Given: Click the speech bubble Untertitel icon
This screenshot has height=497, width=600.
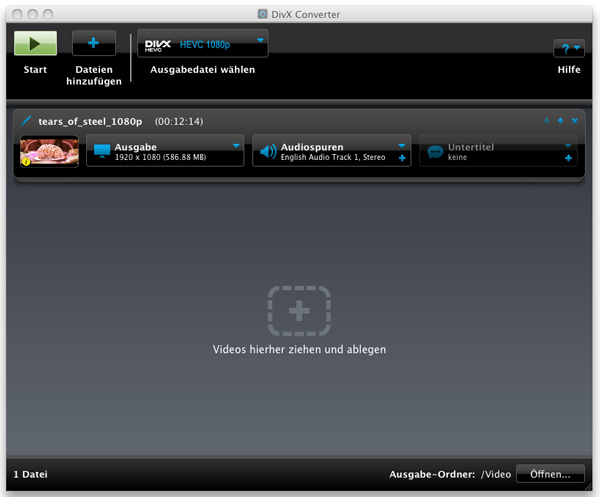Looking at the screenshot, I should [x=435, y=152].
